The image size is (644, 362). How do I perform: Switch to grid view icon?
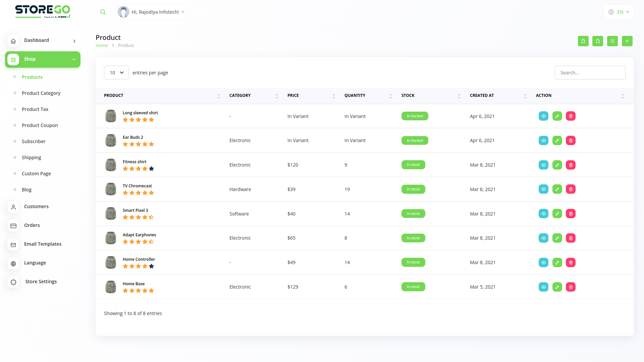(612, 41)
